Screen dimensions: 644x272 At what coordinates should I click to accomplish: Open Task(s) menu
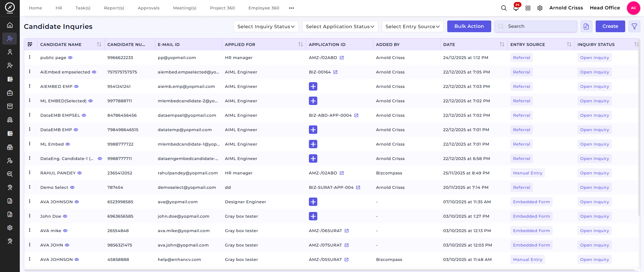[83, 8]
